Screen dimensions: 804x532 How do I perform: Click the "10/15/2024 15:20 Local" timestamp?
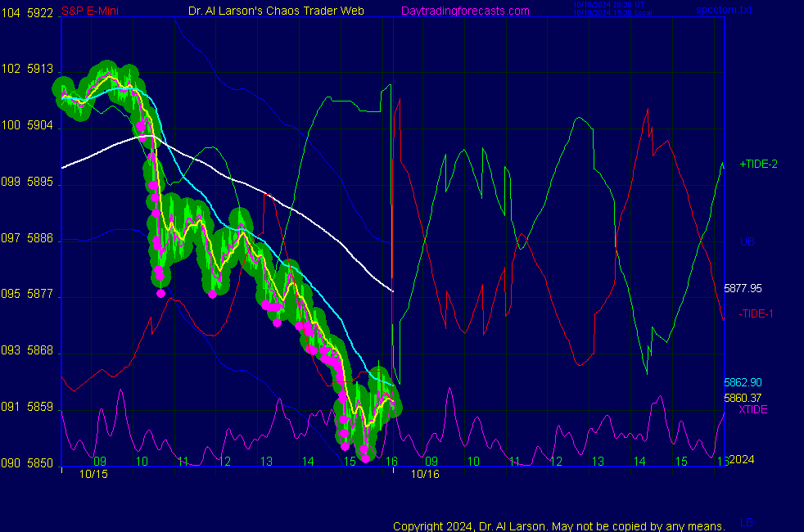[x=612, y=13]
